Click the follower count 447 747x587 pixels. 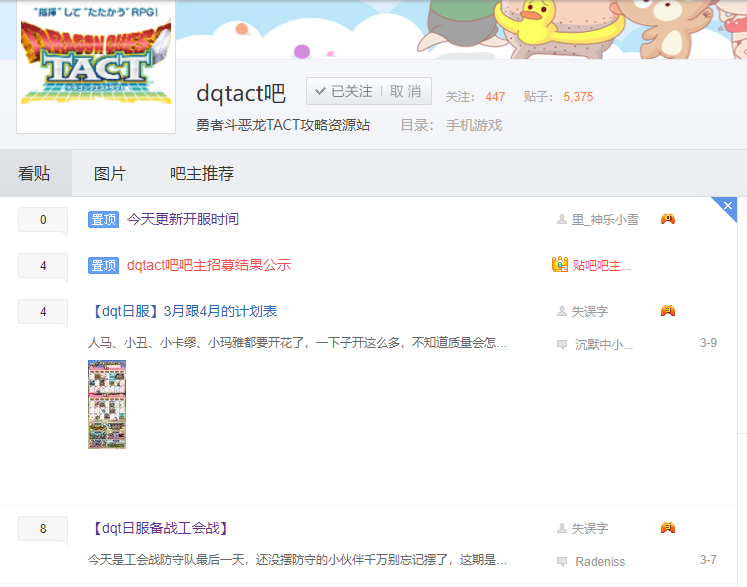495,97
